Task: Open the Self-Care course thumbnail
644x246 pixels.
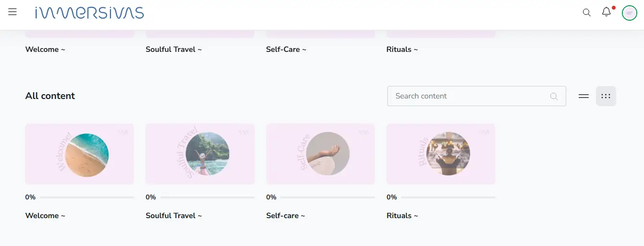Action: point(321,154)
